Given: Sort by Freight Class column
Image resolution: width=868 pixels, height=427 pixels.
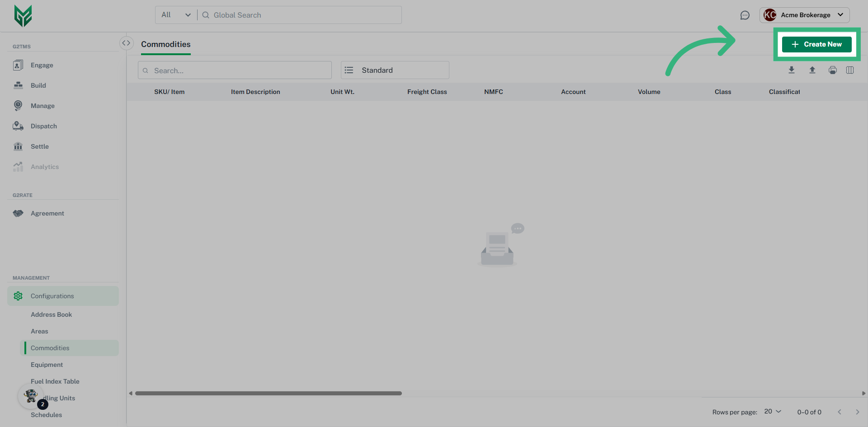Looking at the screenshot, I should (427, 92).
